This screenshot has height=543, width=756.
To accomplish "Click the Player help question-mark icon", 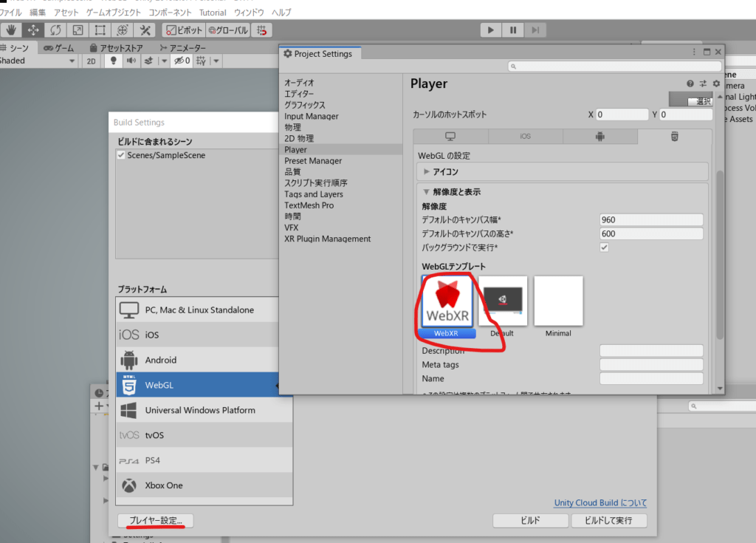I will pyautogui.click(x=690, y=84).
